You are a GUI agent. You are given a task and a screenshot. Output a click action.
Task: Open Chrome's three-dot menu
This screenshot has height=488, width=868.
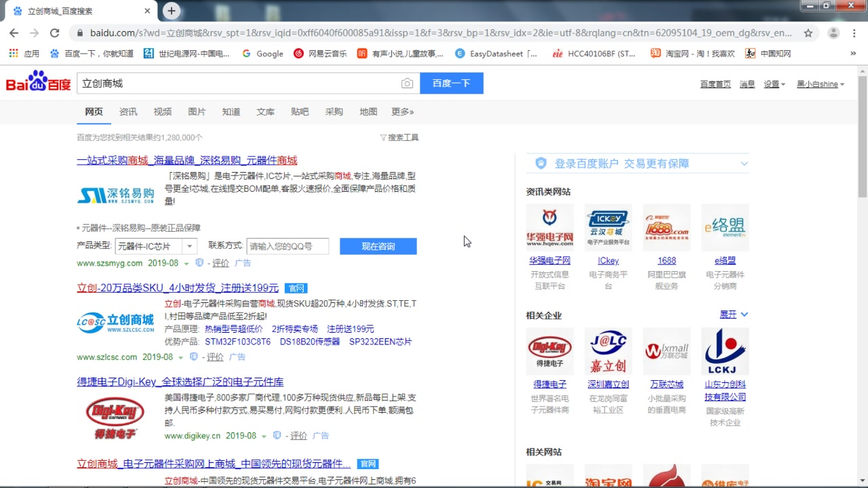[854, 33]
